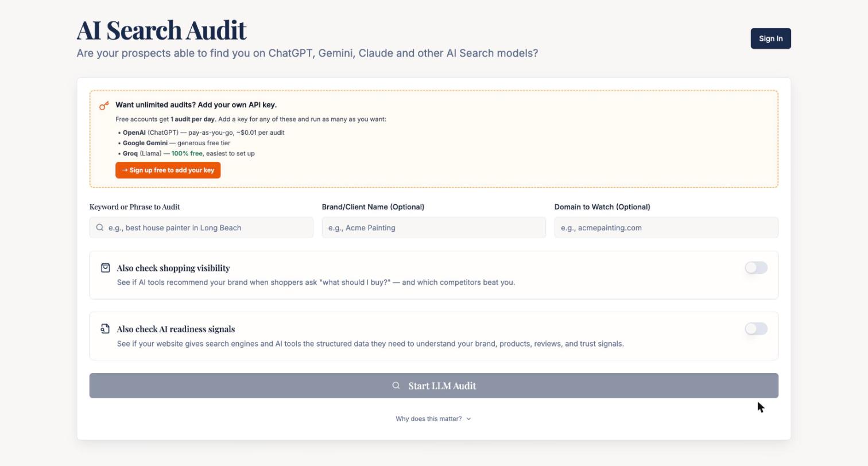Turn on the AI readiness signals toggle
Image resolution: width=868 pixels, height=466 pixels.
click(x=756, y=329)
